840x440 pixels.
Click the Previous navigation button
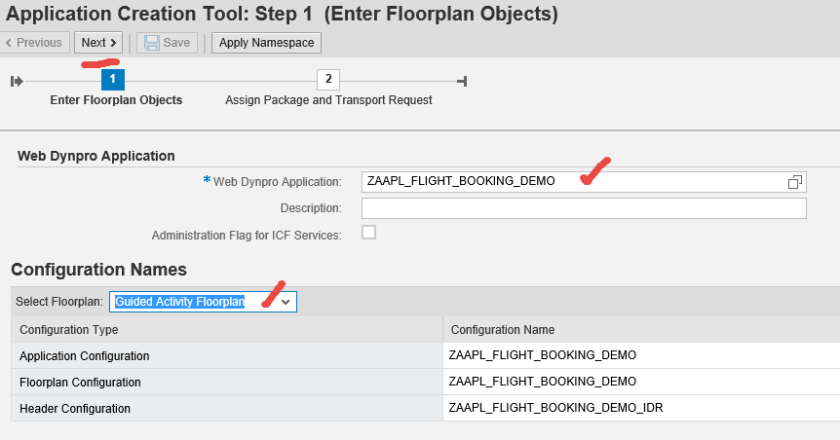point(34,43)
